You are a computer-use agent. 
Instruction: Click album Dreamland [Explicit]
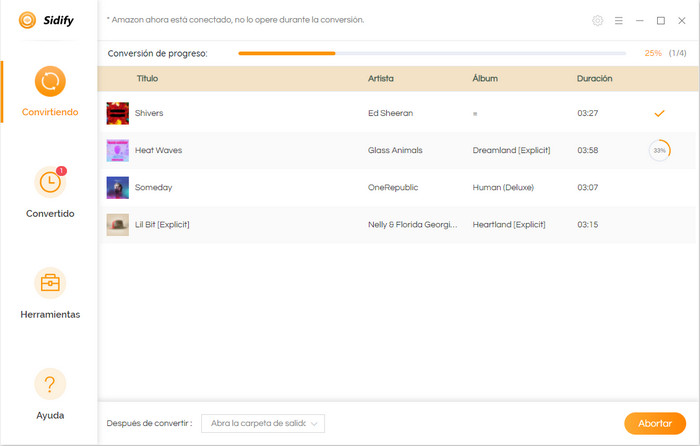pyautogui.click(x=511, y=150)
